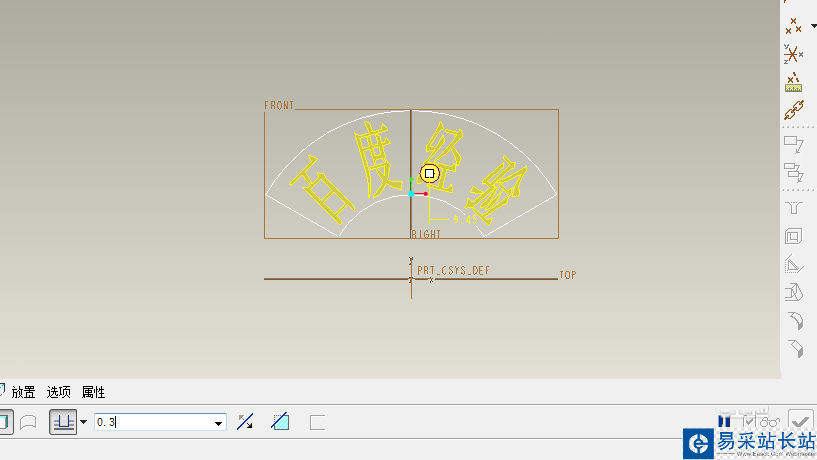Select the Shell tool icon
817x460 pixels.
794,236
